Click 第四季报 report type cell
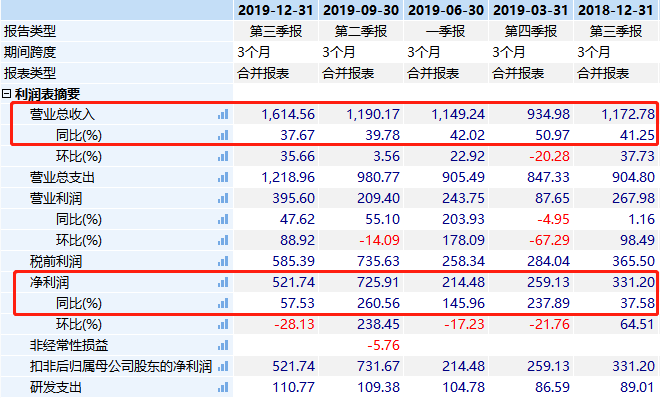Image resolution: width=660 pixels, height=398 pixels. (x=531, y=31)
